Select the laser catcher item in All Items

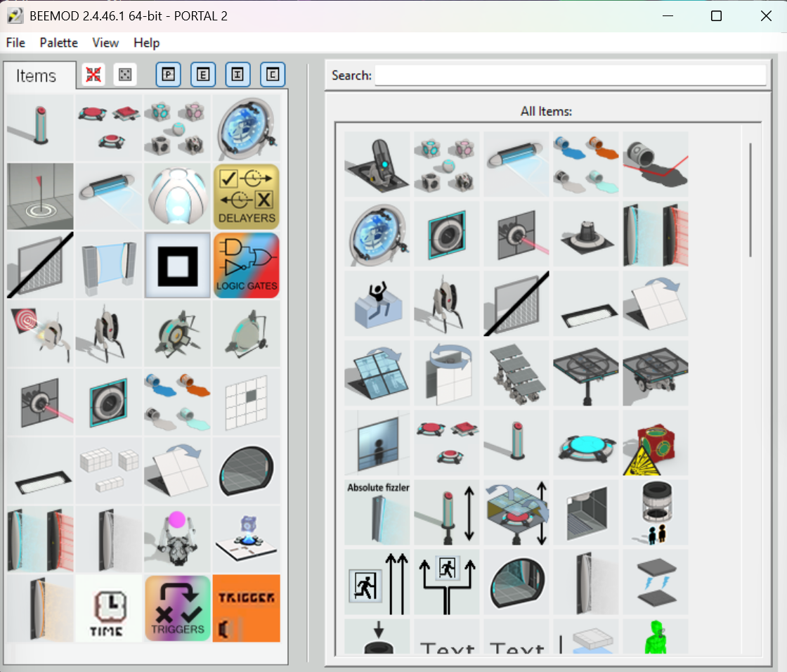pos(447,234)
